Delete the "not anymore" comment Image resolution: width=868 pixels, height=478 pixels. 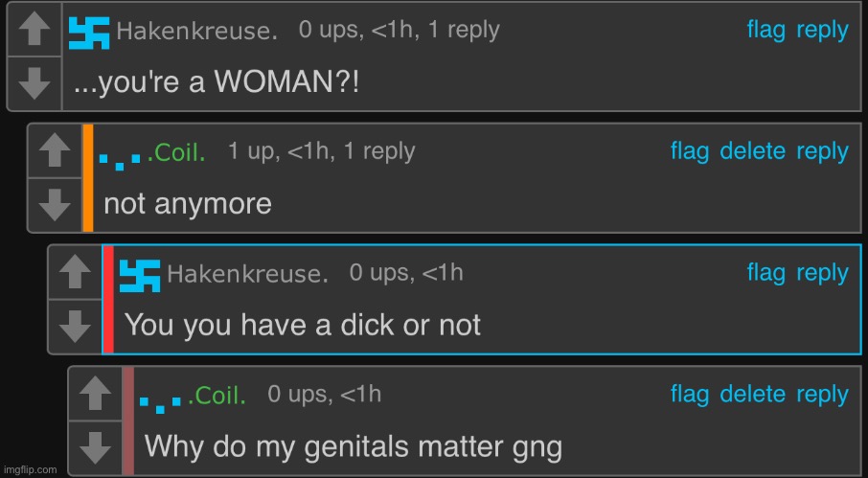(x=752, y=151)
